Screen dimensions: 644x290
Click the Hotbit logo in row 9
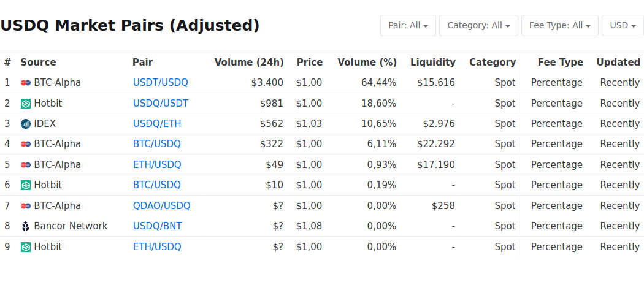tap(26, 247)
